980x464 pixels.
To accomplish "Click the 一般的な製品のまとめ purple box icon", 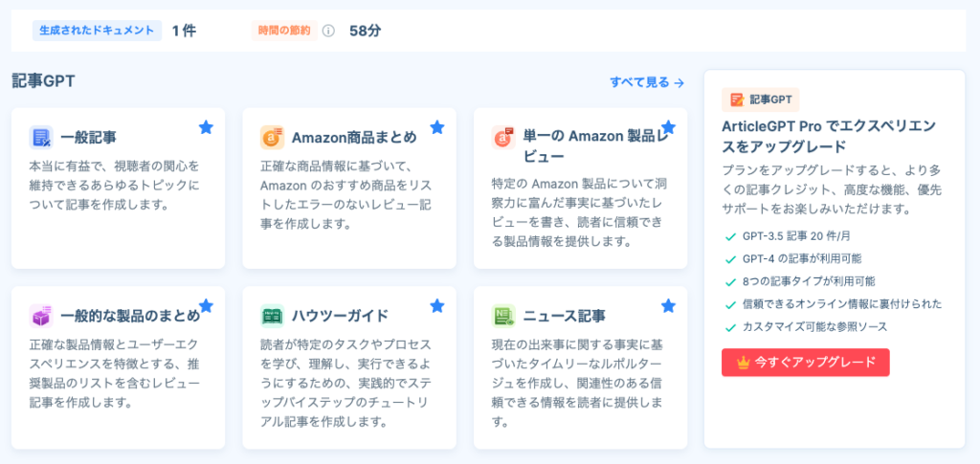I will pos(41,316).
